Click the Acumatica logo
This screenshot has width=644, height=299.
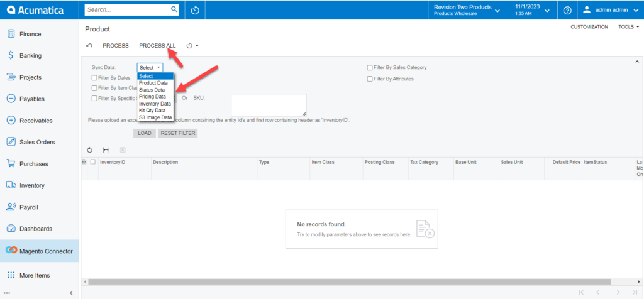click(x=34, y=10)
